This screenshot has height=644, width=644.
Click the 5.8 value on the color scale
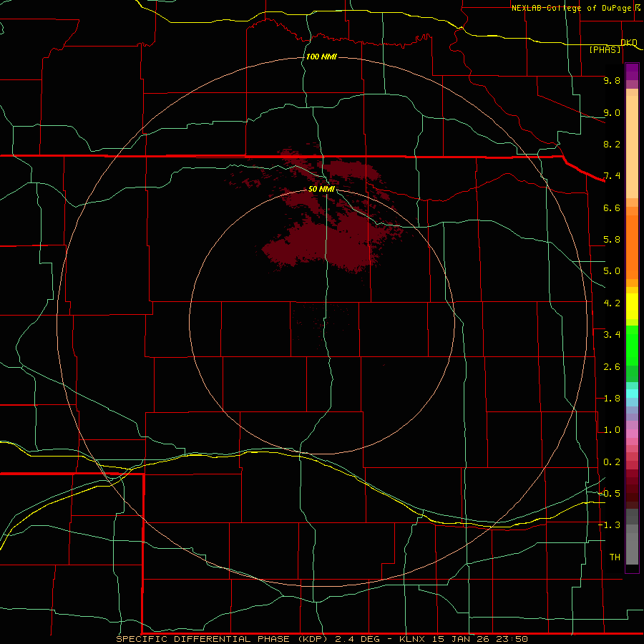612,240
